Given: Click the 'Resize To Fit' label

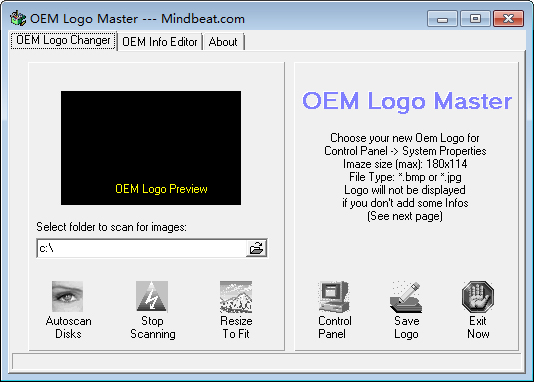Looking at the screenshot, I should coord(236,327).
